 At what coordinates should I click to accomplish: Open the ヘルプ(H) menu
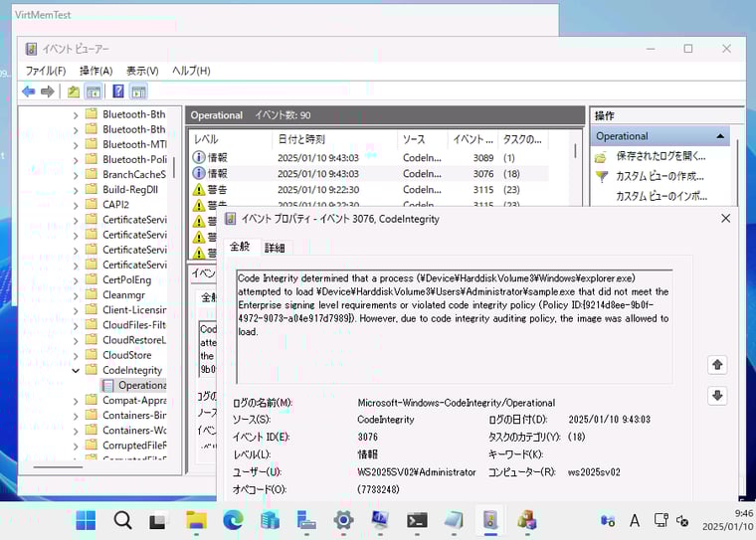pyautogui.click(x=191, y=71)
